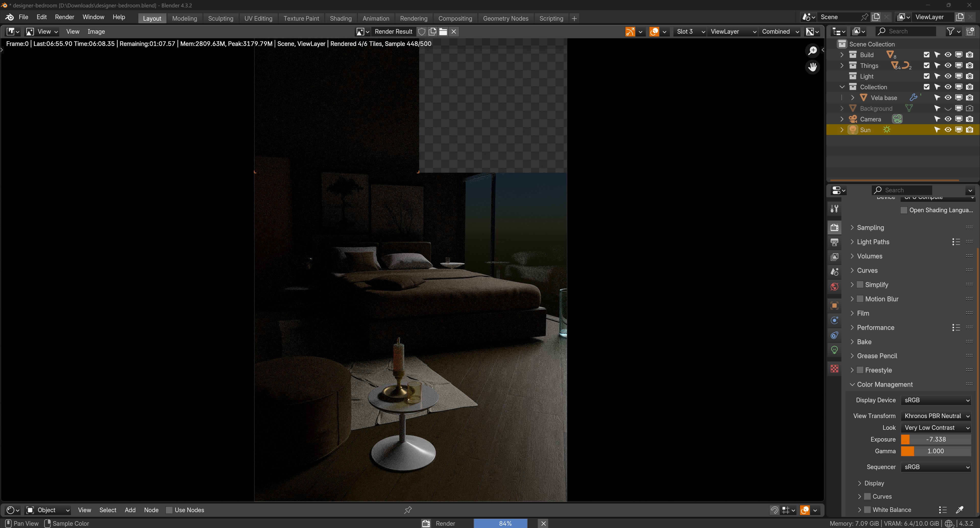Cancel the render with the X button by the progress bar
The image size is (980, 528).
[544, 523]
